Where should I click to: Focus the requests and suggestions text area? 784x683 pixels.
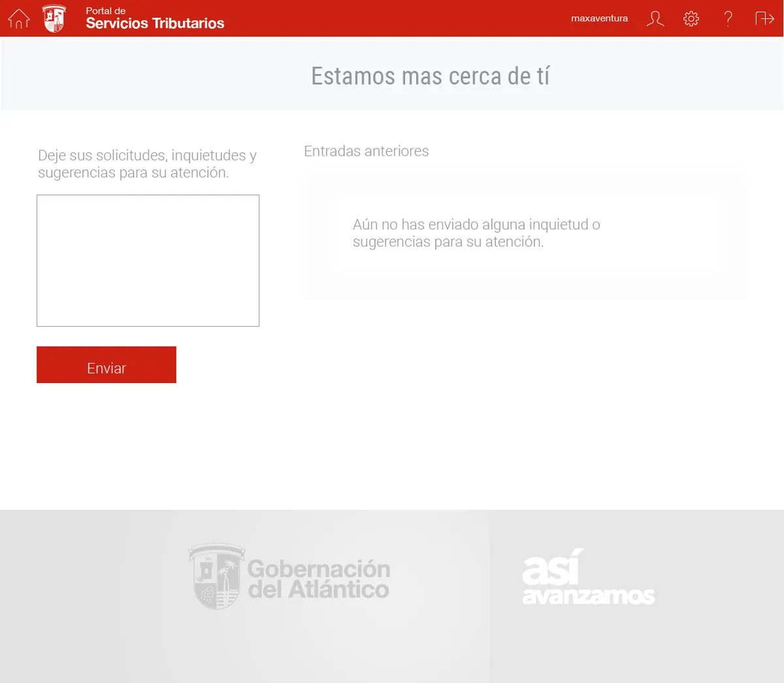pyautogui.click(x=148, y=261)
